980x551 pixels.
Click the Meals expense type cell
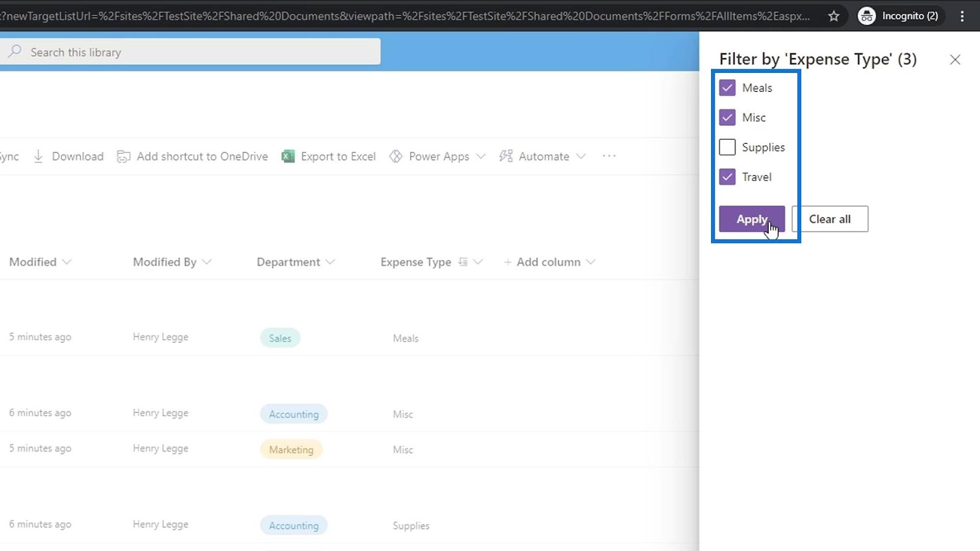coord(405,338)
